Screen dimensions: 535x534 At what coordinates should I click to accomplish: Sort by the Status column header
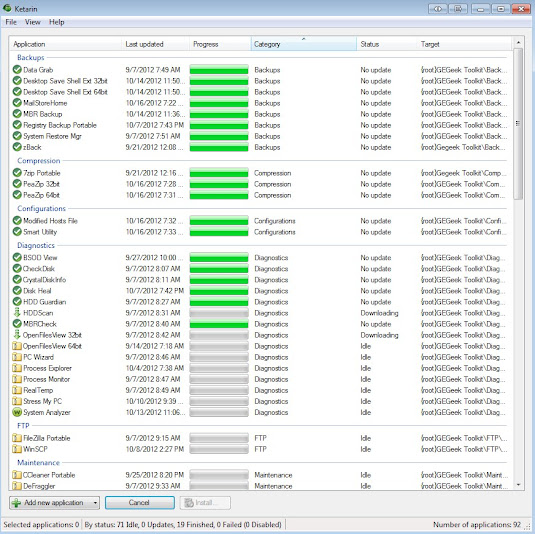point(387,44)
